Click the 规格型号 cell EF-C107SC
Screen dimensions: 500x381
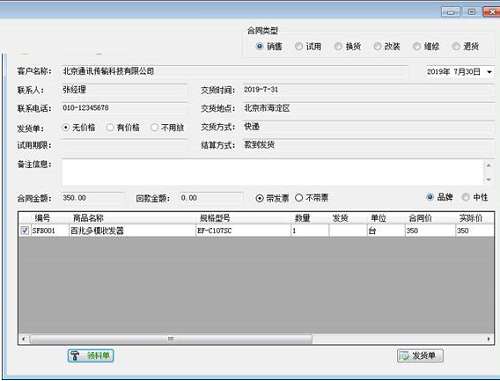pos(243,231)
